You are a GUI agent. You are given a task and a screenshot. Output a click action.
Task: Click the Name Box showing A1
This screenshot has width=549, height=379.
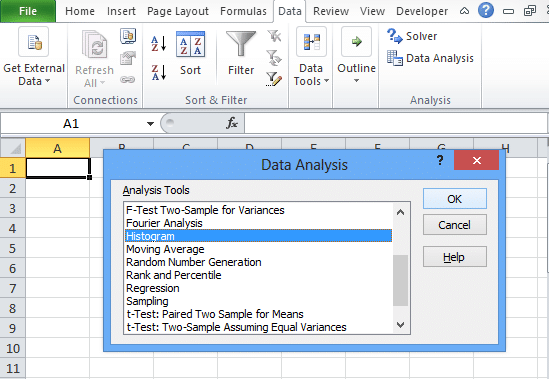pyautogui.click(x=72, y=124)
